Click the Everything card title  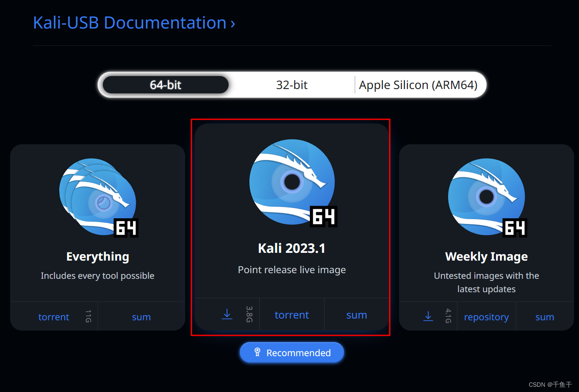coord(98,257)
